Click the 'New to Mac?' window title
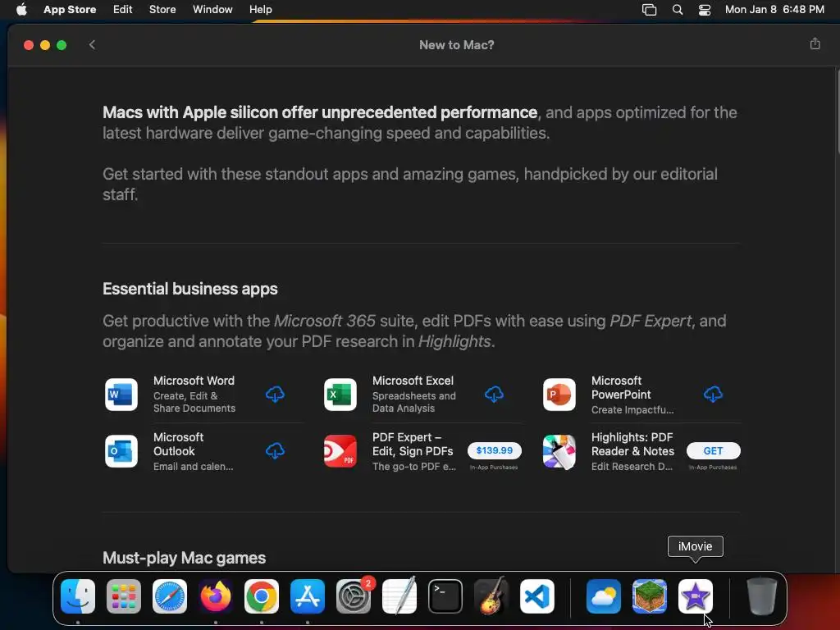The image size is (840, 630). click(456, 45)
